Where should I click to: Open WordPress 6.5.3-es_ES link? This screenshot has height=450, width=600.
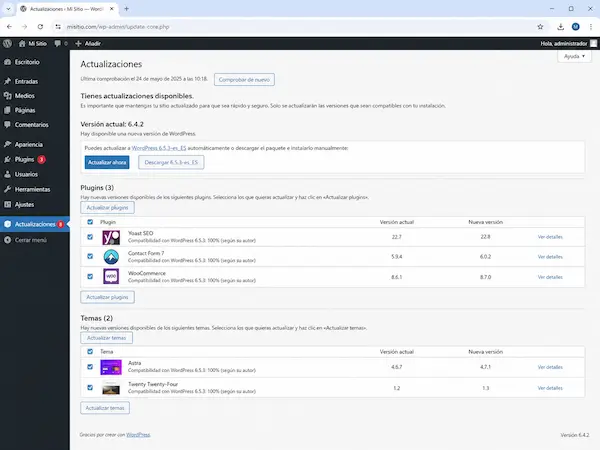tap(159, 148)
